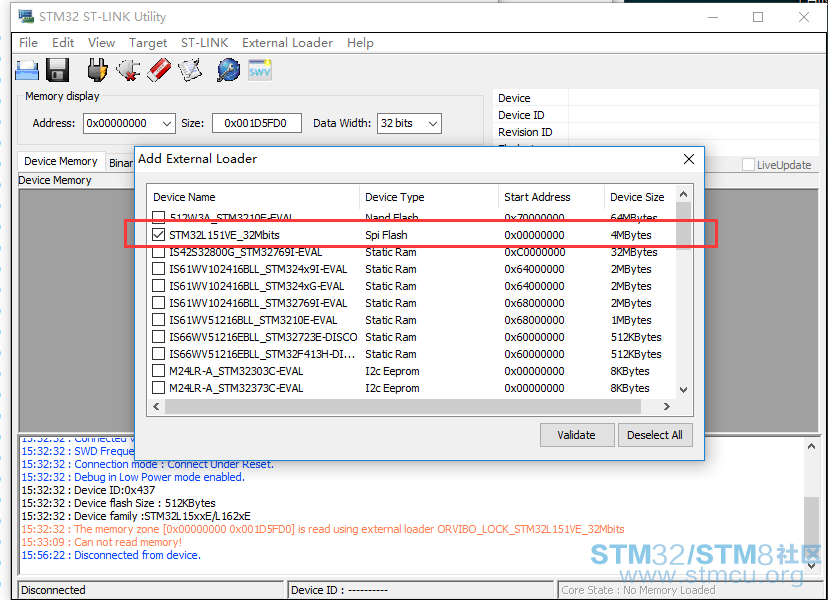The image size is (828, 600).
Task: Check the M24LR-A_STM32373C-EVAL checkbox
Action: [158, 388]
